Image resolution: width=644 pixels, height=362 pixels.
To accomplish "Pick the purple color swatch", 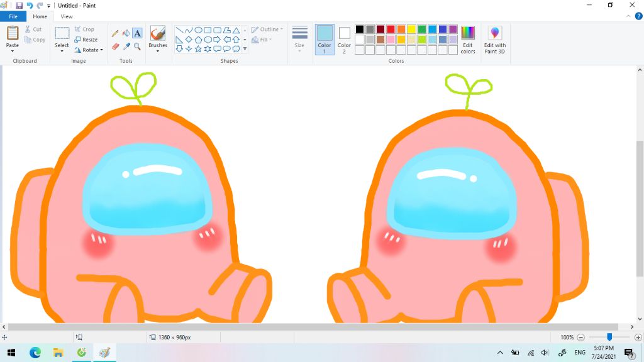I will coord(453,29).
